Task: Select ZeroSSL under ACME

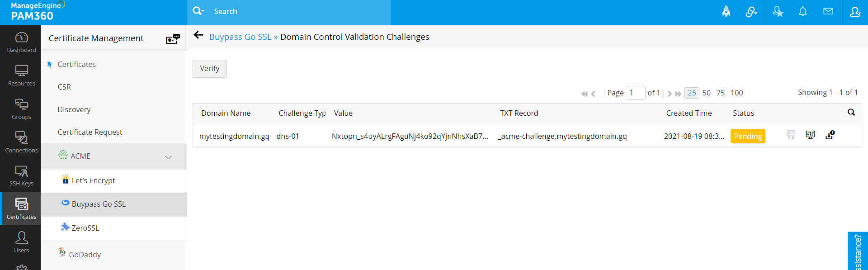Action: [x=85, y=228]
